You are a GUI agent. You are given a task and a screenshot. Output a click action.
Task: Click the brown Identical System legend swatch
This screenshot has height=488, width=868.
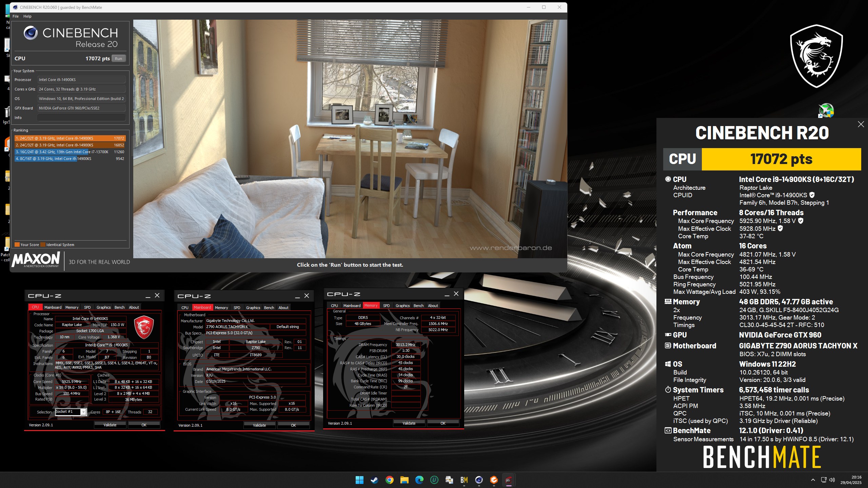pyautogui.click(x=43, y=245)
